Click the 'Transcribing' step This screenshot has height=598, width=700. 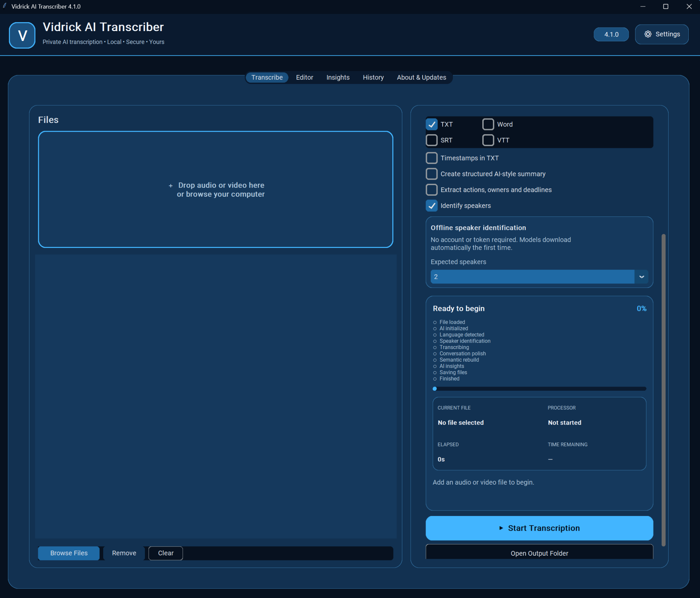pyautogui.click(x=454, y=347)
